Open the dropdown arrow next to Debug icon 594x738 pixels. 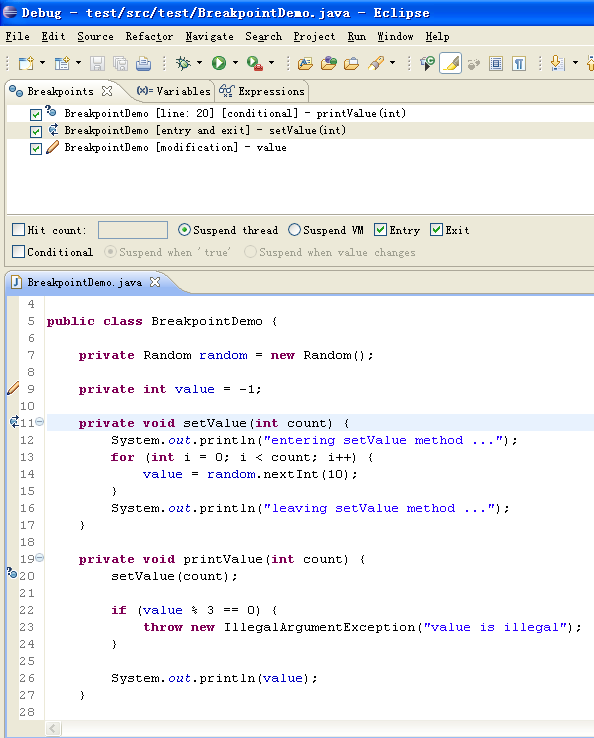pyautogui.click(x=200, y=63)
